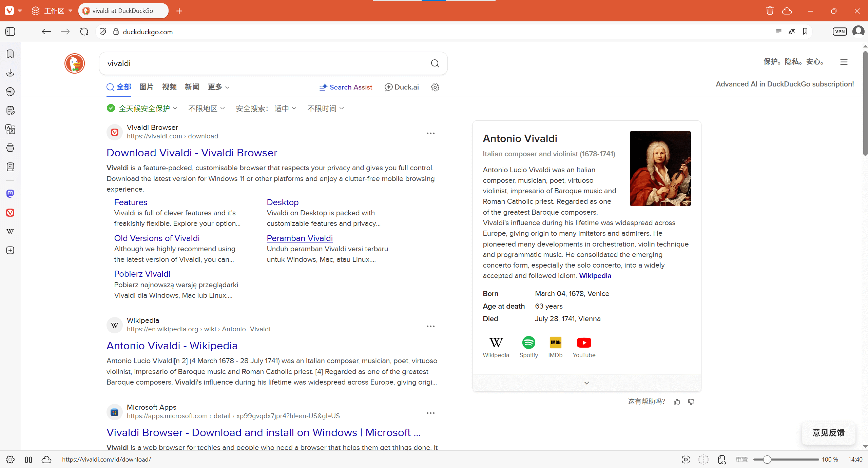The width and height of the screenshot is (868, 468).
Task: Switch to the 新闻 news tab
Action: point(192,87)
